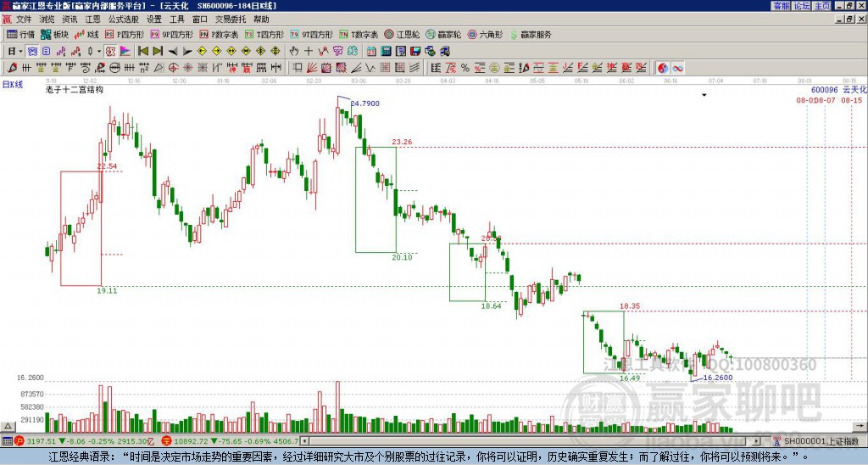Click the 3197.51 index value in status bar
The image size is (868, 465).
click(42, 441)
